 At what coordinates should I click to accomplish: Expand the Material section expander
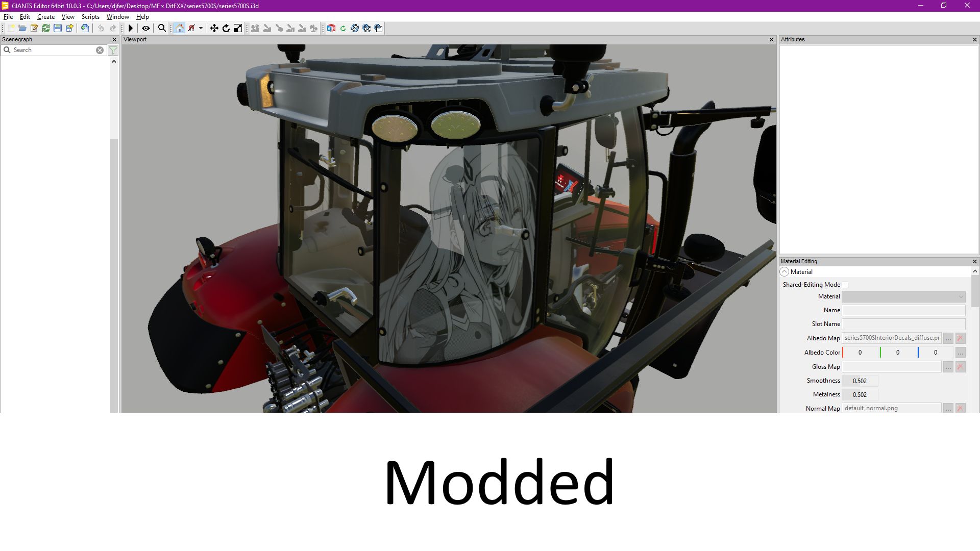click(x=785, y=272)
